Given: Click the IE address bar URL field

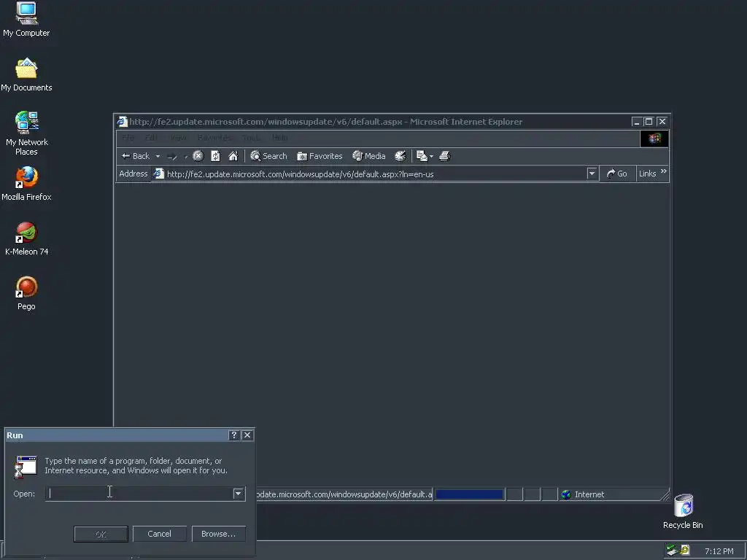Looking at the screenshot, I should [376, 174].
